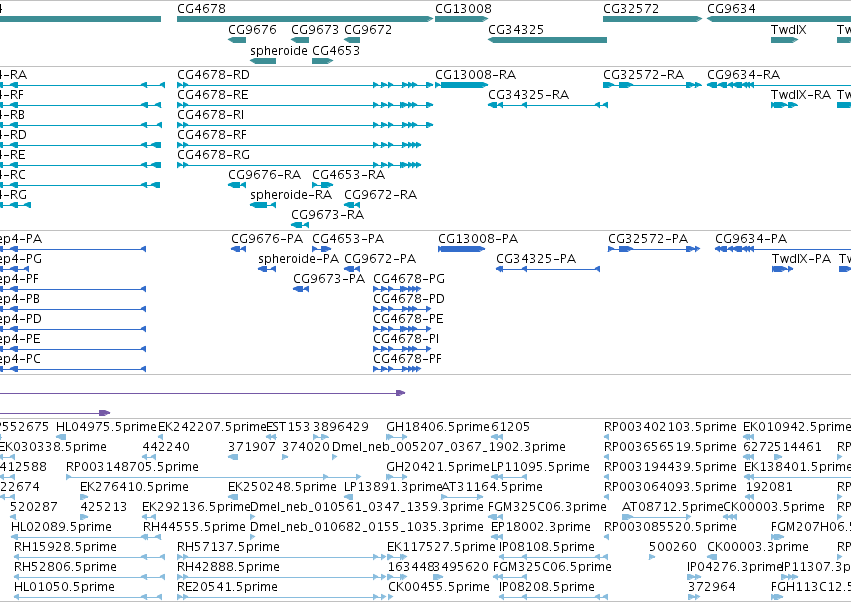The width and height of the screenshot is (851, 602).
Task: Click the CG34325 gene bar
Action: [x=547, y=40]
